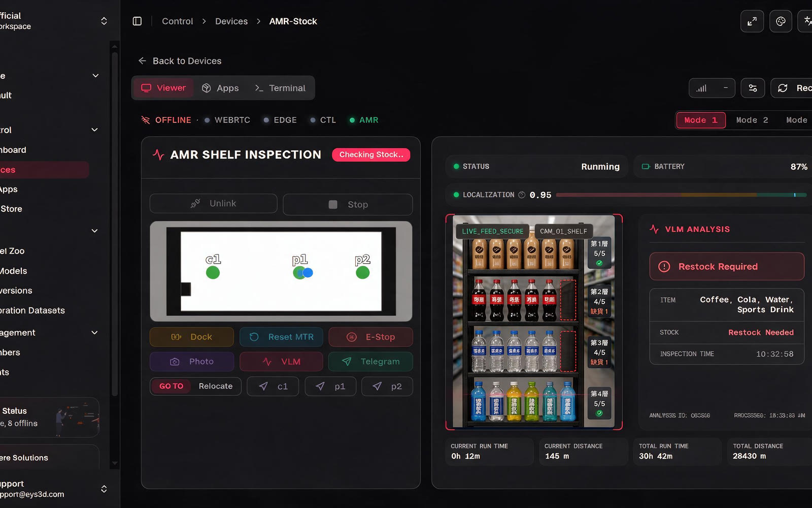This screenshot has height=508, width=812.
Task: Click the WEBRTC status indicator
Action: [x=227, y=120]
